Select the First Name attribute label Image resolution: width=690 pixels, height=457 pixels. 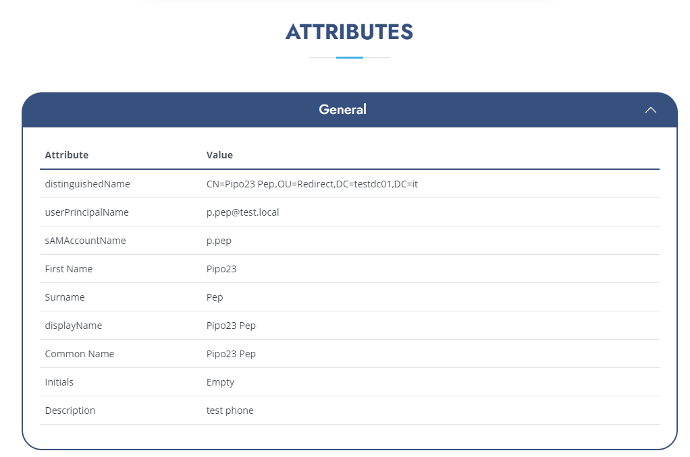69,269
